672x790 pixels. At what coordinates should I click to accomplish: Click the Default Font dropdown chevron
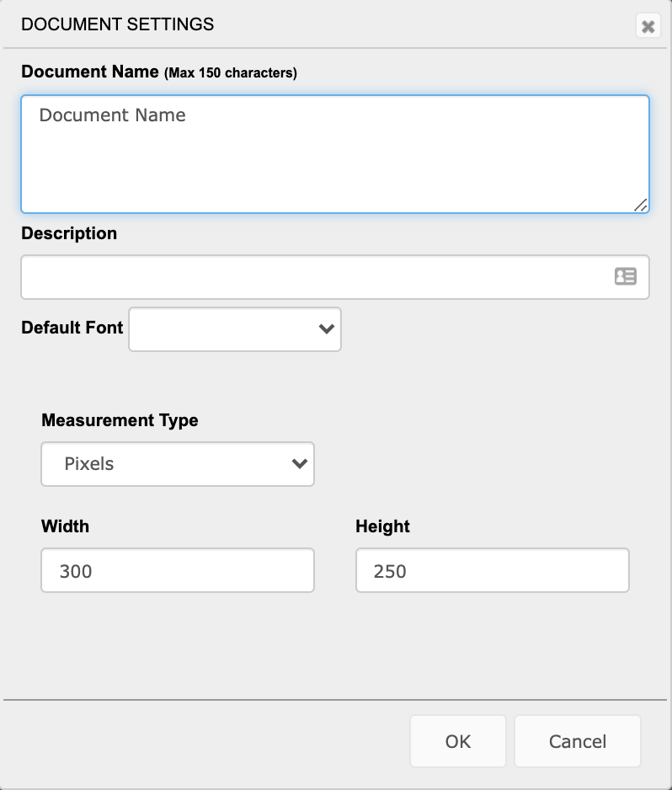327,329
